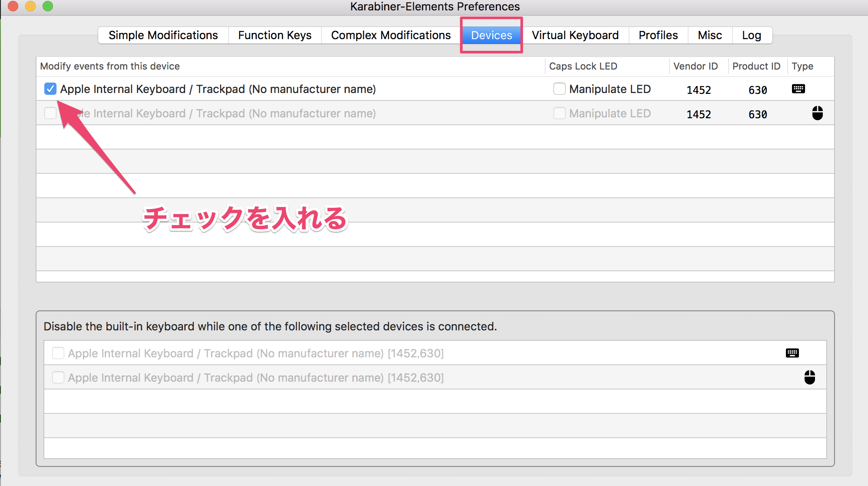Show the Log tab
The height and width of the screenshot is (486, 868).
751,35
